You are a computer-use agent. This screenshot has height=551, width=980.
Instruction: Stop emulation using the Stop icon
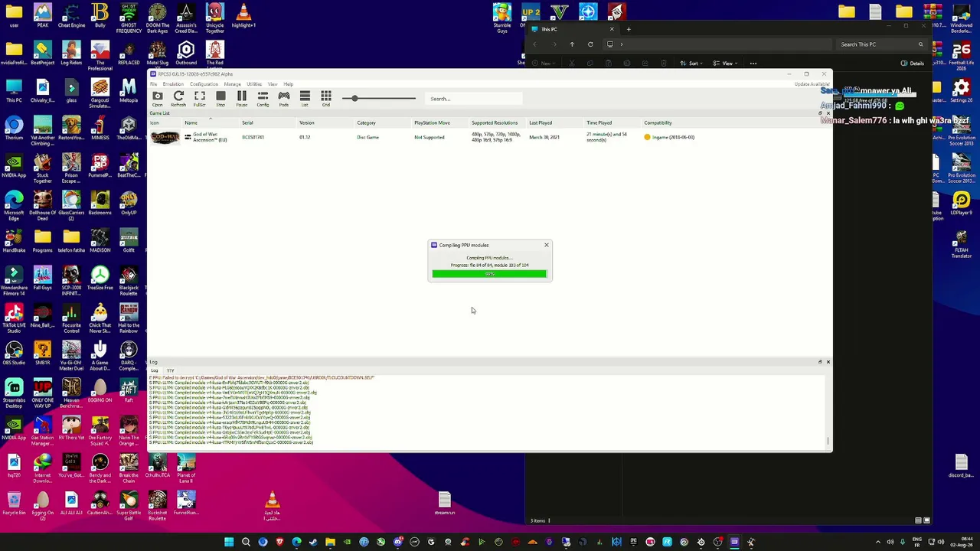coord(220,98)
